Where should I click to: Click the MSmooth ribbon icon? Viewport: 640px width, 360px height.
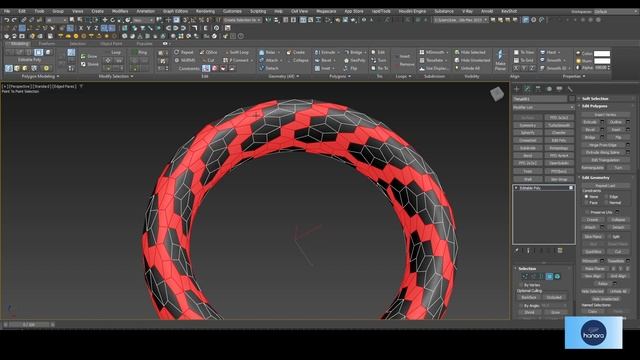tap(422, 52)
